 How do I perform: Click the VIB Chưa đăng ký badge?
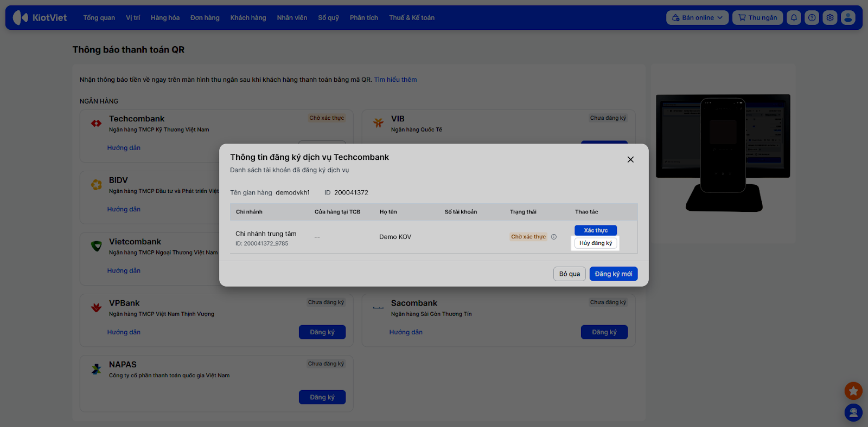tap(608, 118)
